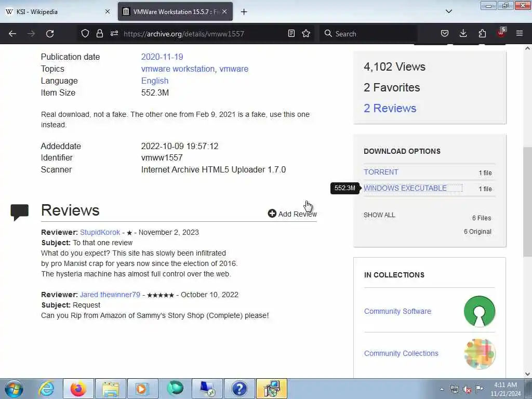532x399 pixels.
Task: Click the scrollbar up arrow
Action: 527,48
